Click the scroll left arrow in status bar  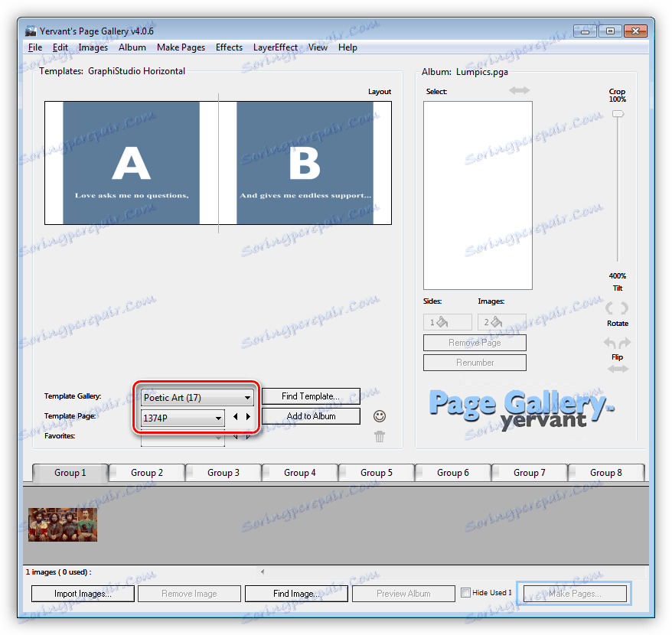tap(263, 571)
